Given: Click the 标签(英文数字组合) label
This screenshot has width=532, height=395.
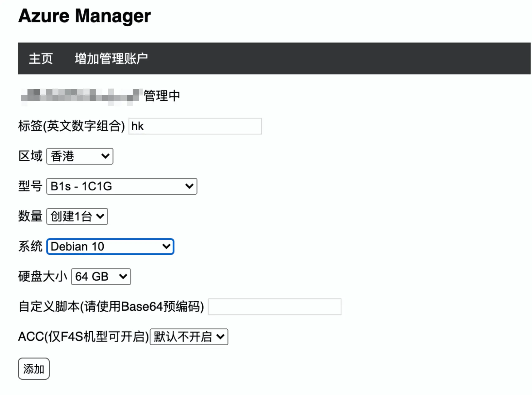Looking at the screenshot, I should 71,126.
